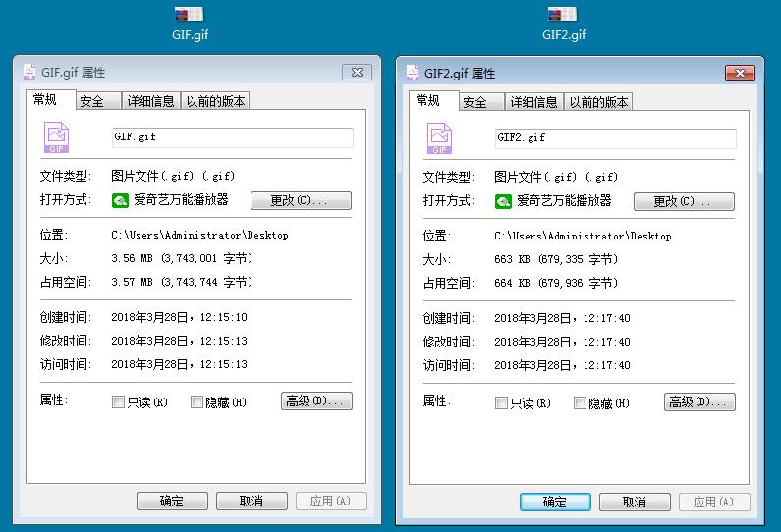Open 以前的版本 tab in GIF.gif properties
The height and width of the screenshot is (532, 781).
[216, 101]
